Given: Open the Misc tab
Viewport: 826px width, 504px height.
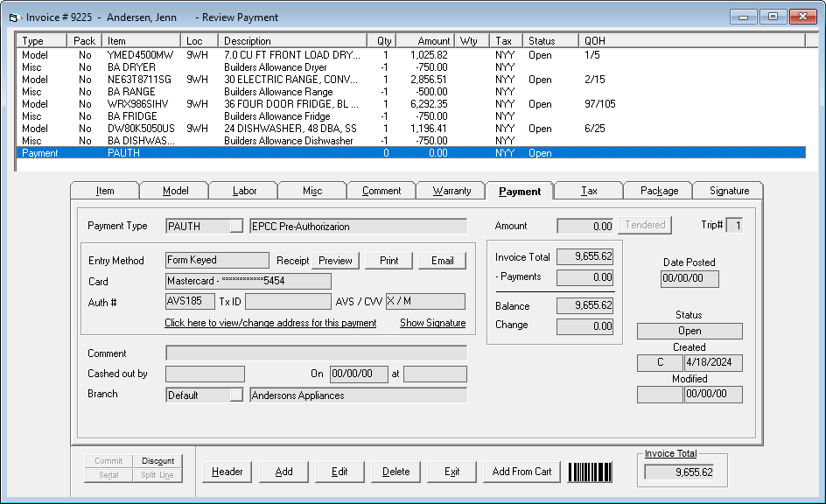Looking at the screenshot, I should pyautogui.click(x=312, y=191).
